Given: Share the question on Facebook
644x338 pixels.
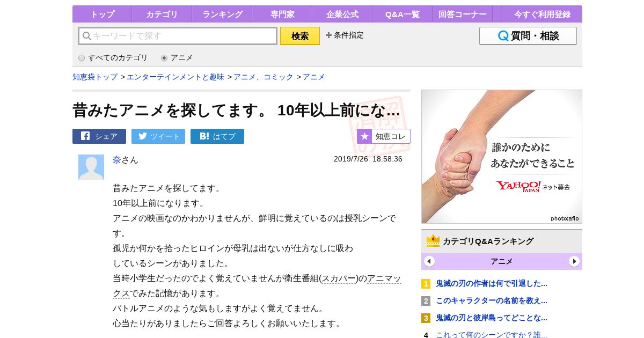Looking at the screenshot, I should point(99,136).
